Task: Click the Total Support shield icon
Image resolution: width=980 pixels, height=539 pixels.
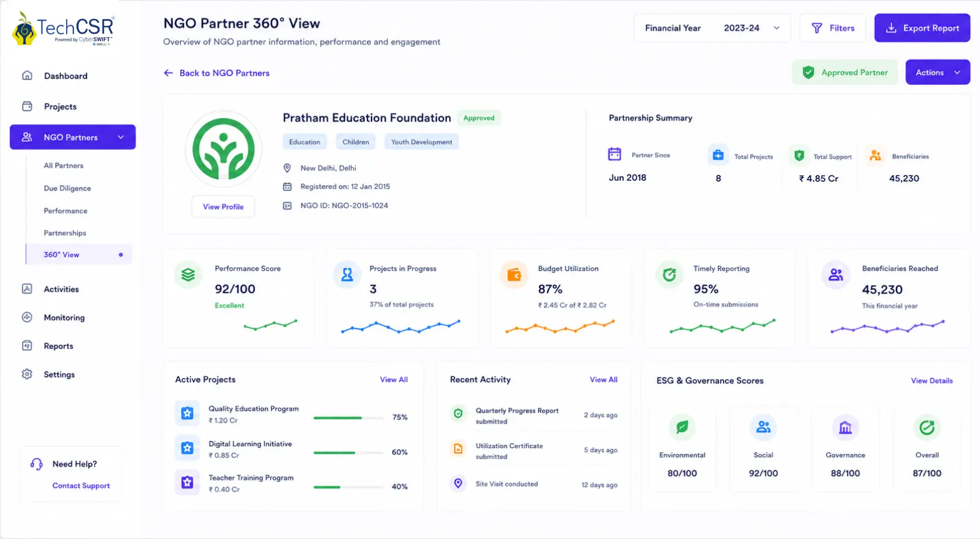Action: (799, 155)
